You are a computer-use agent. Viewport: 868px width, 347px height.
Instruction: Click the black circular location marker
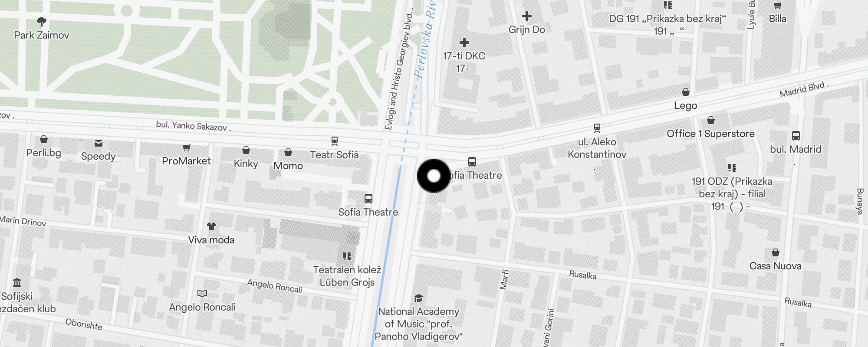pos(434,176)
